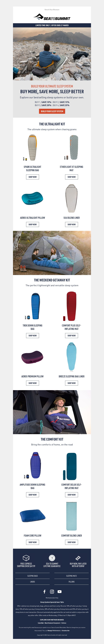
Task: Click the Afterpay logo icon
Action: (x=78, y=558)
